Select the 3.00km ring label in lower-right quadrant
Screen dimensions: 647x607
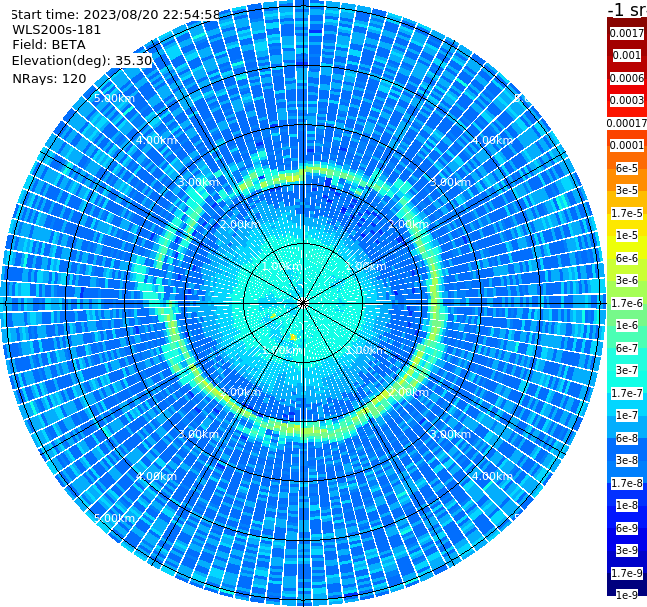(x=451, y=435)
